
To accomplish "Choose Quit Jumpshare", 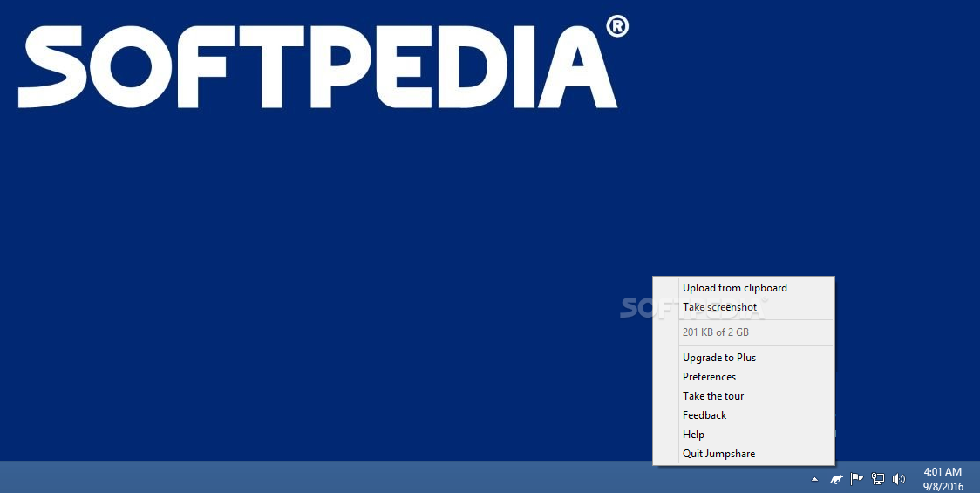I will (743, 454).
